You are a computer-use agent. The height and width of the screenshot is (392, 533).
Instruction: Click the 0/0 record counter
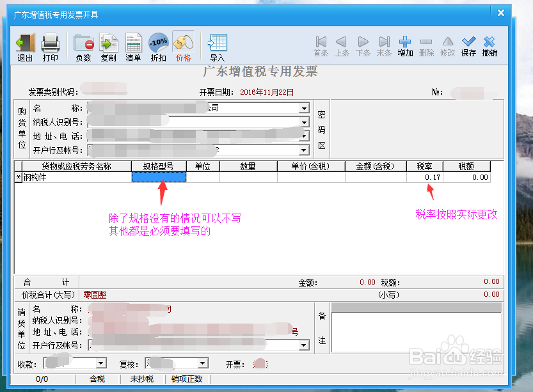click(x=42, y=379)
